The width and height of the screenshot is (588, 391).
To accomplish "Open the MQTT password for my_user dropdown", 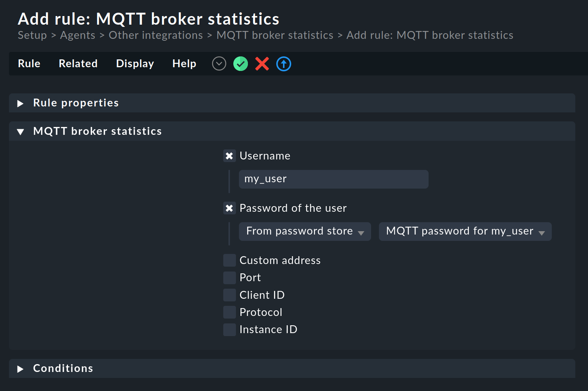I will pos(465,232).
